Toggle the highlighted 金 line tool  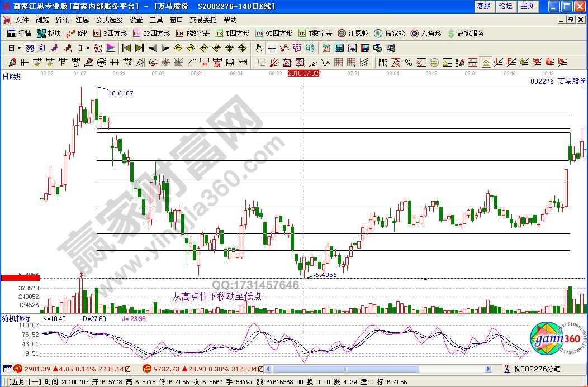pyautogui.click(x=486, y=62)
